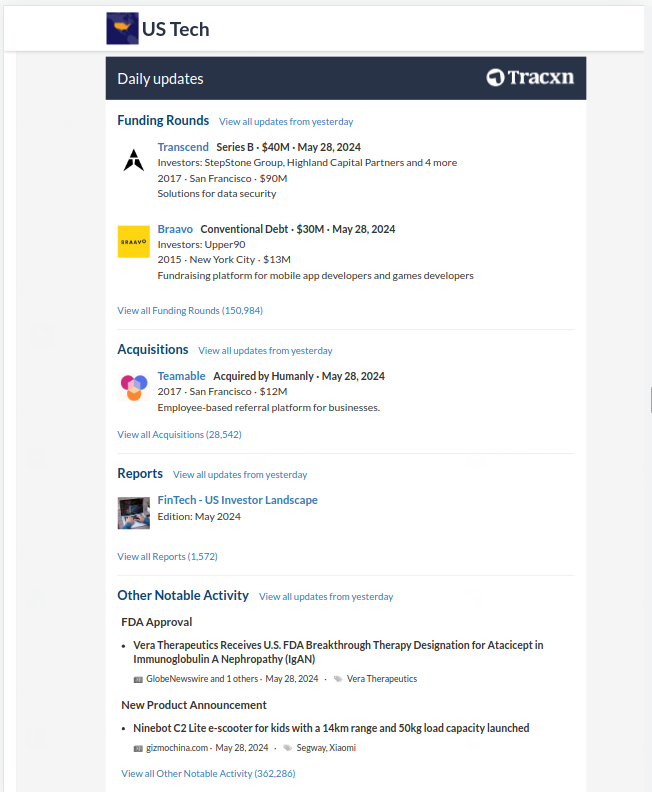652x792 pixels.
Task: Click 2017 · San Francisco · $12M line
Action: click(222, 391)
